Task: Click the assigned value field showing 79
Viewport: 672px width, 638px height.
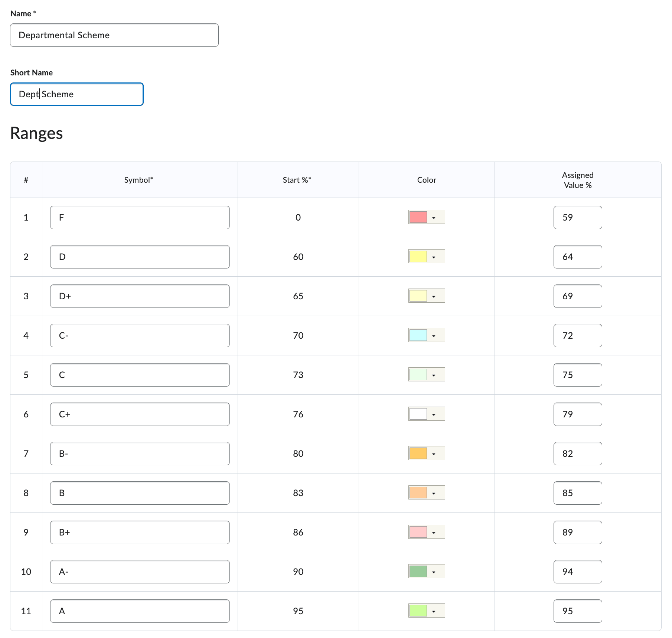Action: pyautogui.click(x=578, y=414)
